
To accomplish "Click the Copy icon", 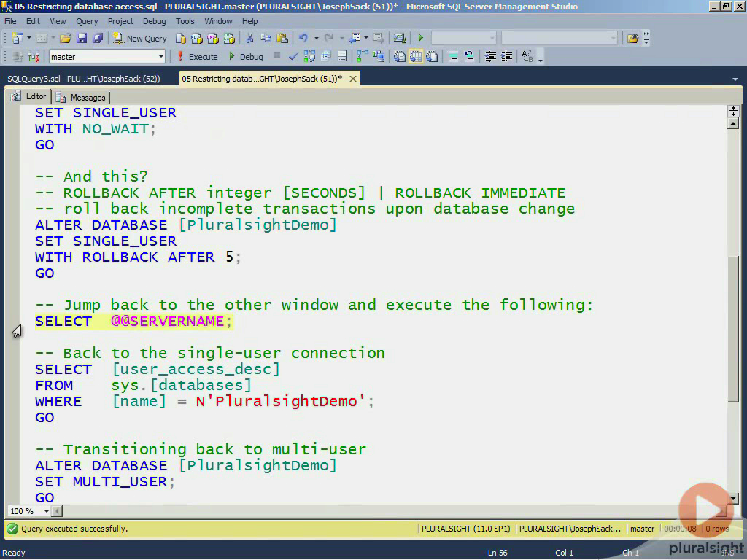I will pos(266,38).
